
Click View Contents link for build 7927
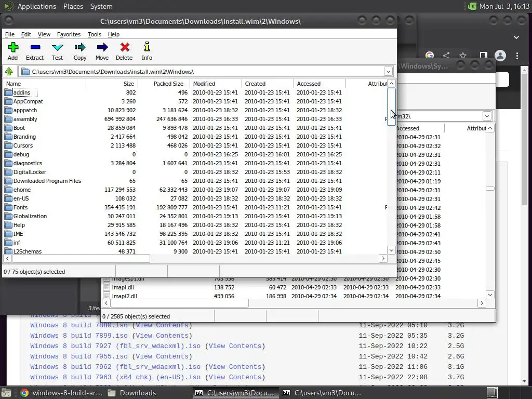point(235,345)
